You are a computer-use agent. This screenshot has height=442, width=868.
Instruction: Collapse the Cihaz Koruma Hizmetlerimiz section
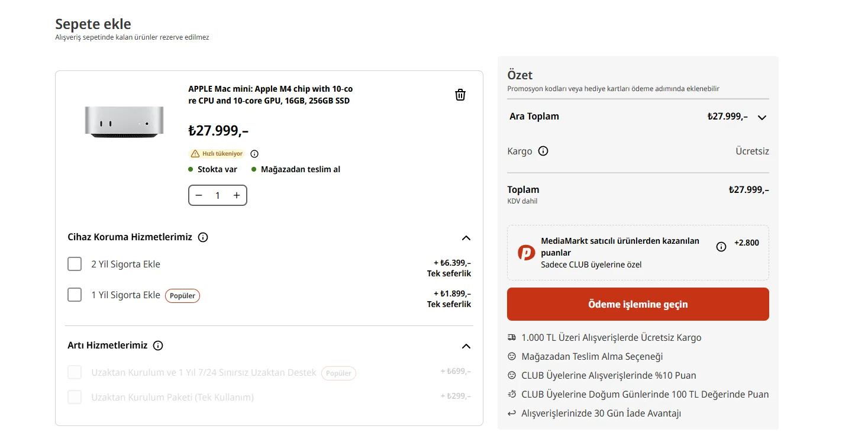click(466, 238)
